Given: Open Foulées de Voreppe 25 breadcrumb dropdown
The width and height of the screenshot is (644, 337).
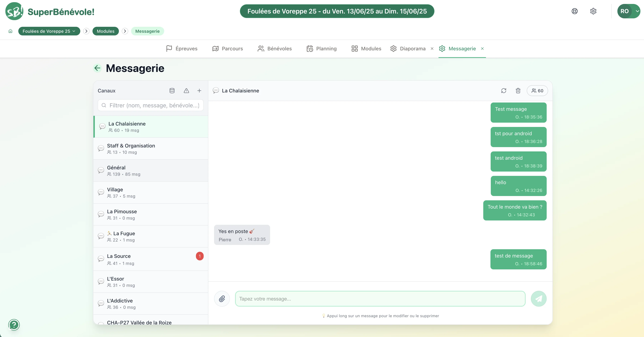Looking at the screenshot, I should [49, 31].
